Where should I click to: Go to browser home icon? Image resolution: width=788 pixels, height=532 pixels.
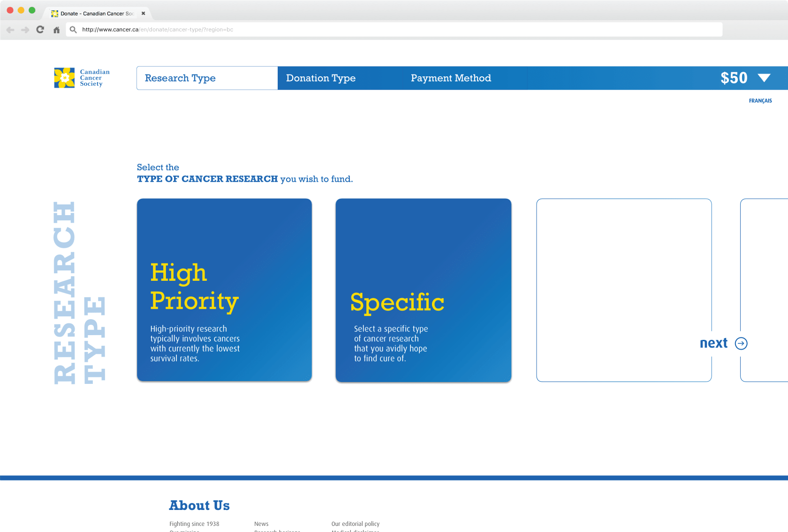pyautogui.click(x=56, y=30)
